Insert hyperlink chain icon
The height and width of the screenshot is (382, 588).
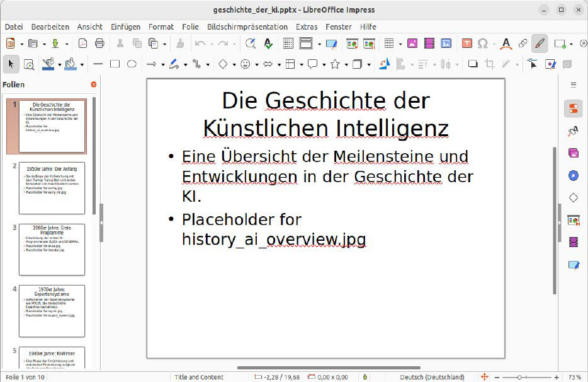click(x=523, y=43)
